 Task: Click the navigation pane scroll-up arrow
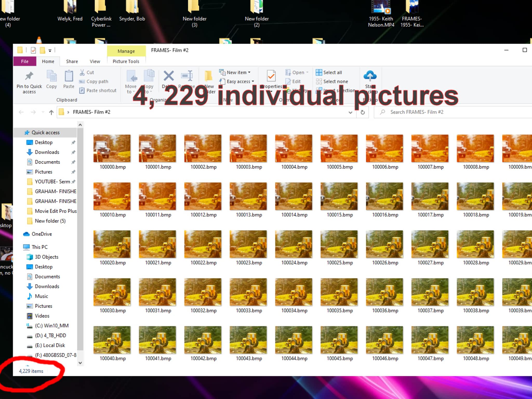(x=80, y=125)
